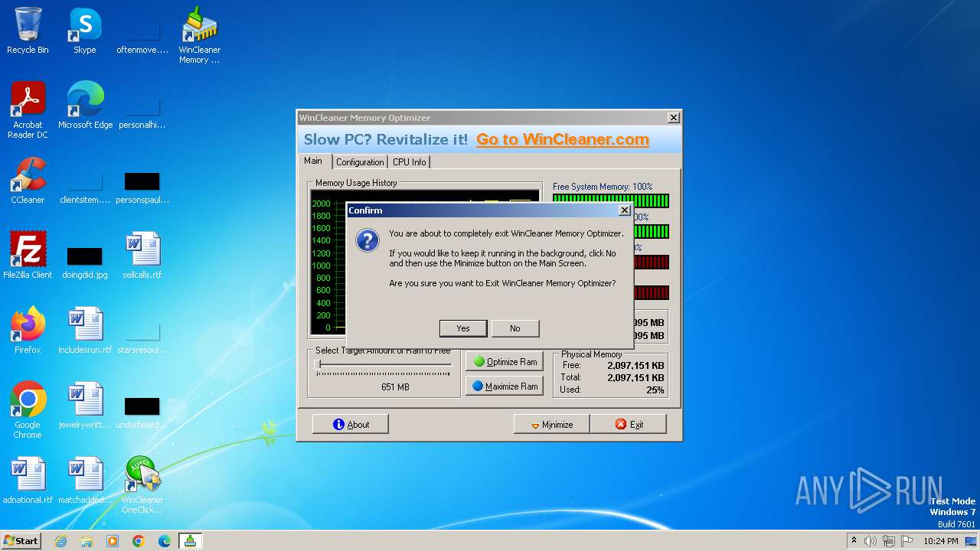This screenshot has width=980, height=551.
Task: Click the Free System Memory green bar
Action: pos(611,201)
